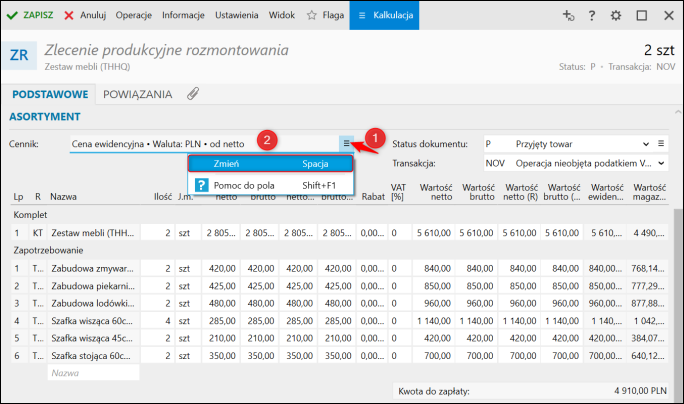Click the Flaga button label
Image resolution: width=684 pixels, height=404 pixels.
333,15
